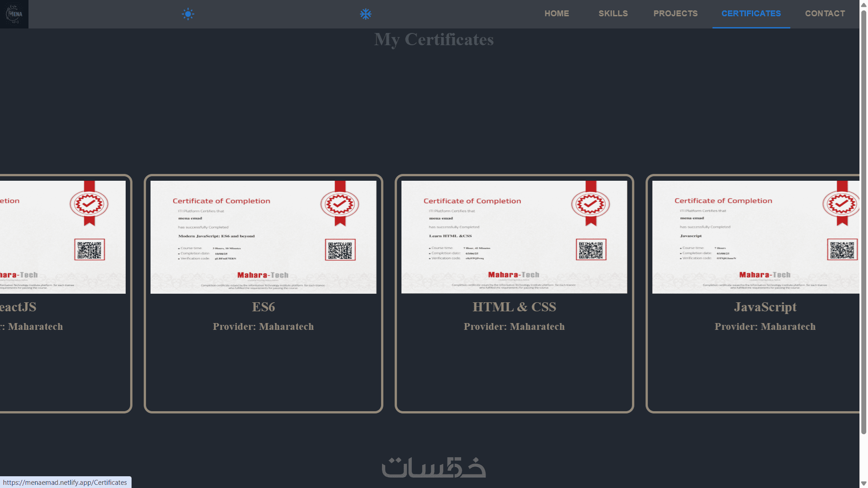Click the QR code on ES6 certificate

[340, 250]
